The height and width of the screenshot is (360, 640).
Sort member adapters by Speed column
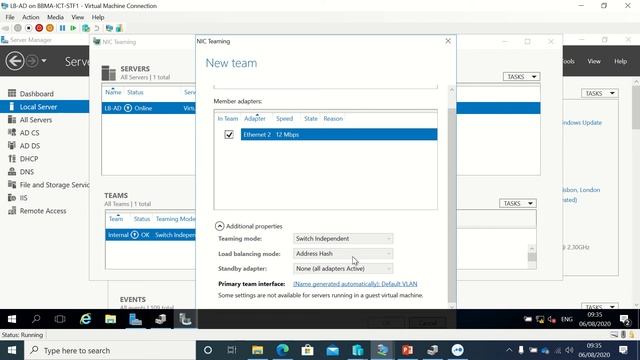coord(284,118)
